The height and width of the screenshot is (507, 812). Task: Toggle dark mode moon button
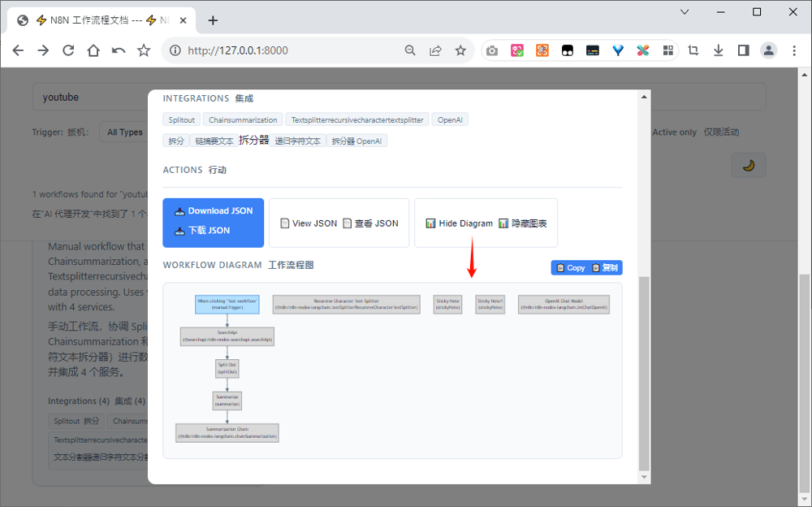click(748, 166)
